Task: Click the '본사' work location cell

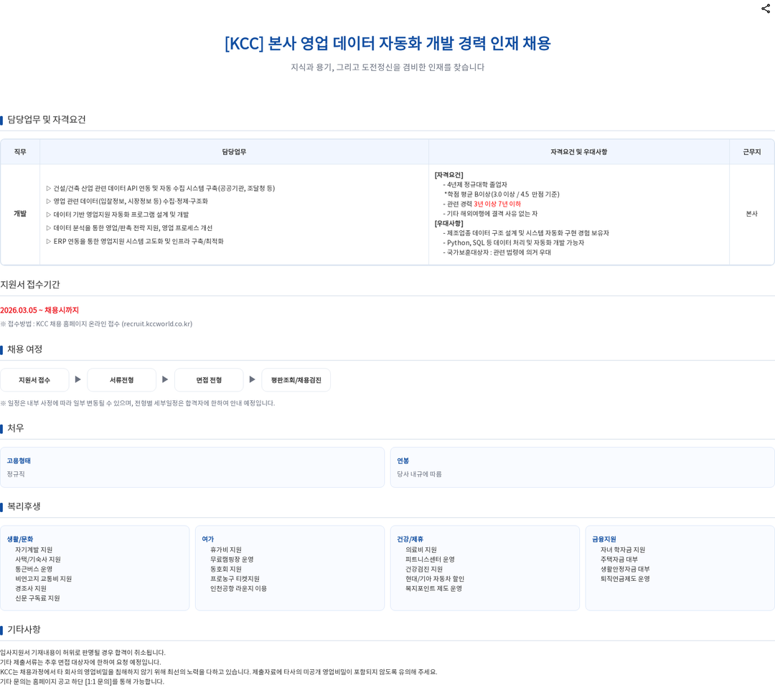Action: (752, 214)
